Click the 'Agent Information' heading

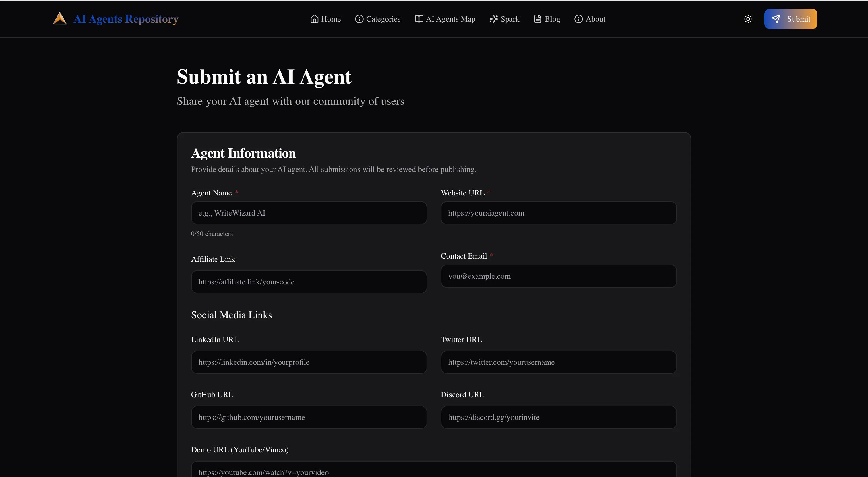click(x=243, y=153)
